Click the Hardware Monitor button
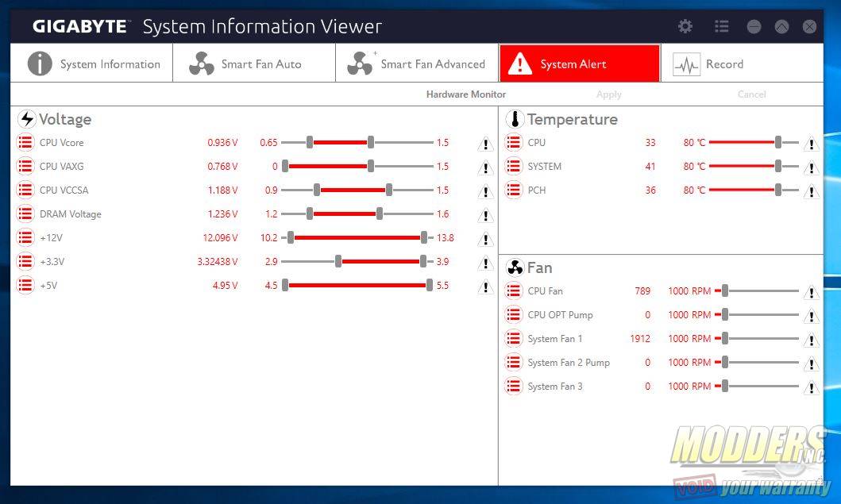841x504 pixels. click(466, 94)
